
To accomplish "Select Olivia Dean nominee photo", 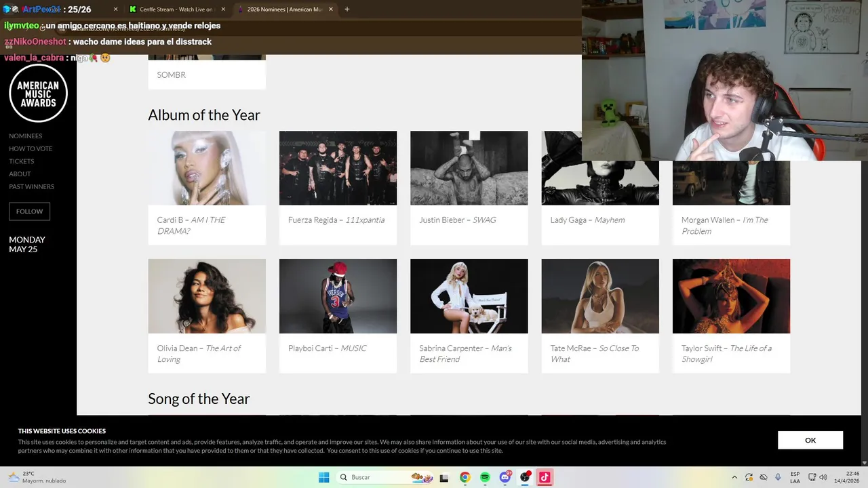I will (207, 296).
